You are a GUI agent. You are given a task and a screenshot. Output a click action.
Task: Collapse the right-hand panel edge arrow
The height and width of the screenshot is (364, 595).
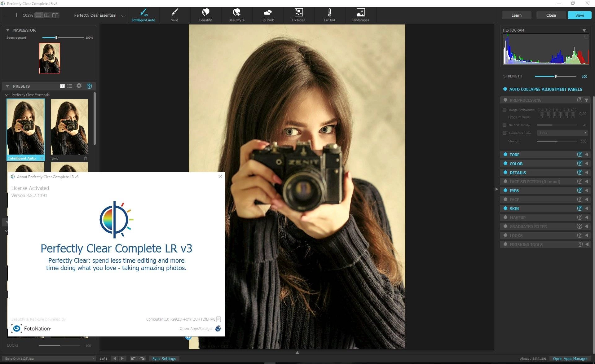point(496,189)
